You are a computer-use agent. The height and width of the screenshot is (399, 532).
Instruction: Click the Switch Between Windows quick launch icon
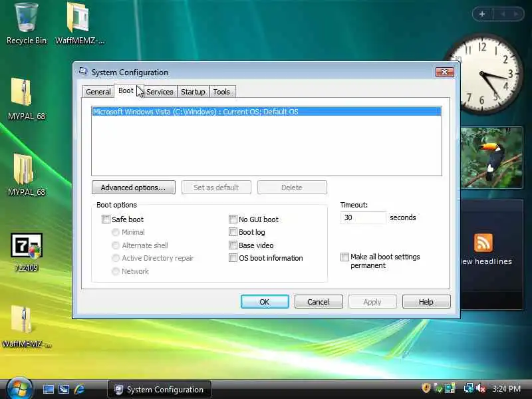pyautogui.click(x=64, y=389)
